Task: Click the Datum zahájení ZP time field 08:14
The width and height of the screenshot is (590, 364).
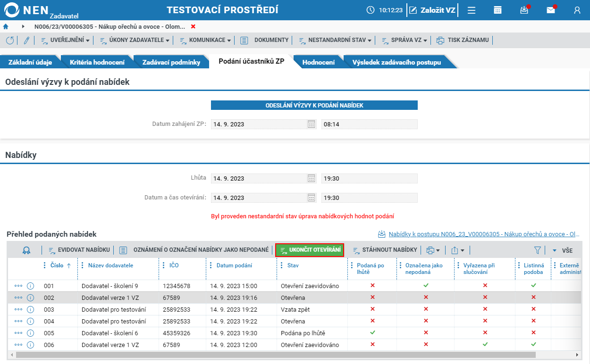Action: click(370, 124)
